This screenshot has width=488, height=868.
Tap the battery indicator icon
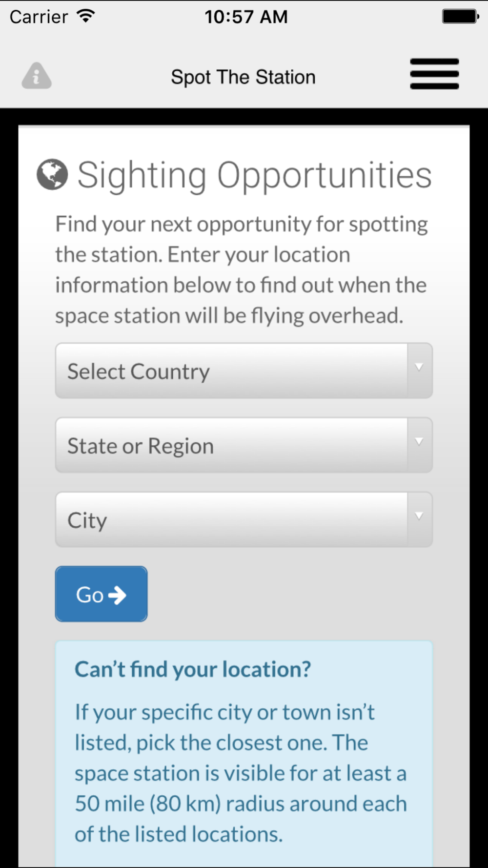coord(460,17)
